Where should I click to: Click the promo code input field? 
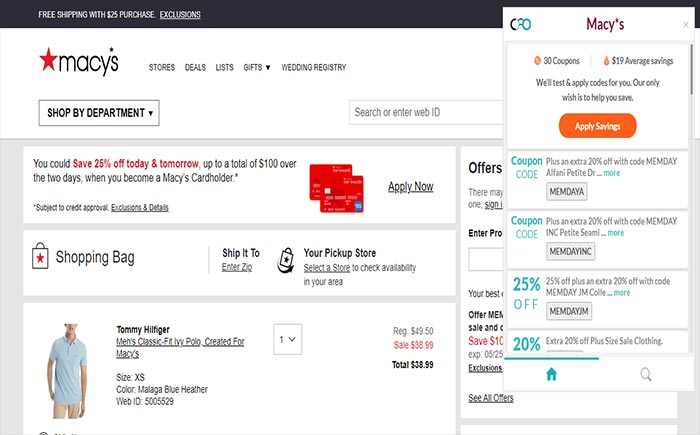tap(486, 259)
